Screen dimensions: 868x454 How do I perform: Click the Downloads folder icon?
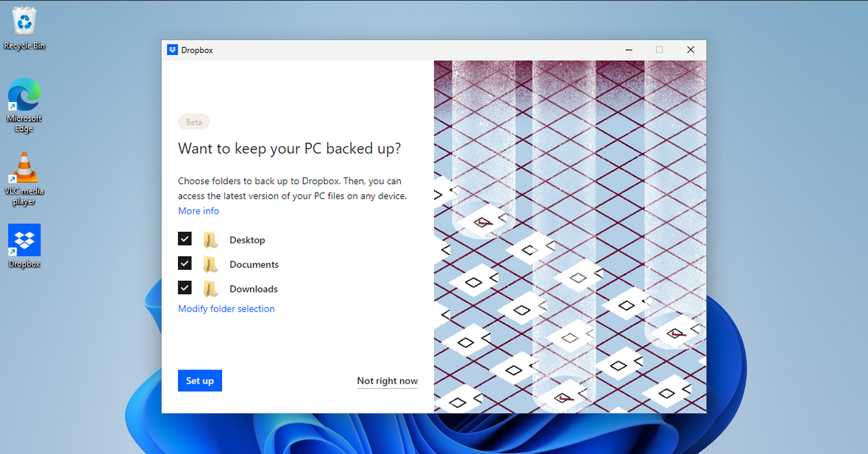coord(210,289)
